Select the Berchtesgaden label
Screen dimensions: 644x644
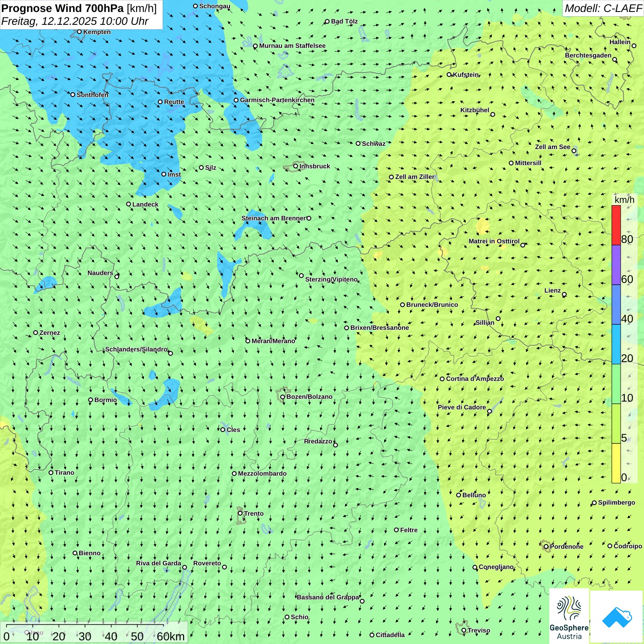588,55
